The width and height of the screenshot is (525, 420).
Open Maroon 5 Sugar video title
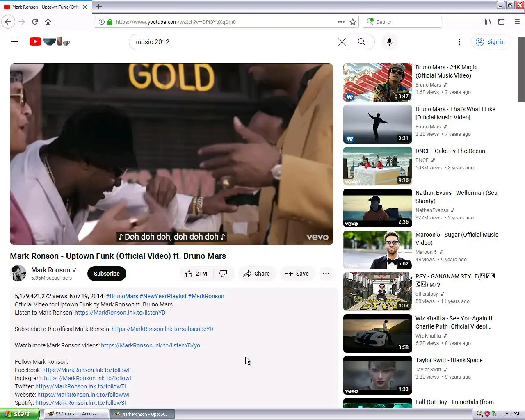tap(457, 239)
